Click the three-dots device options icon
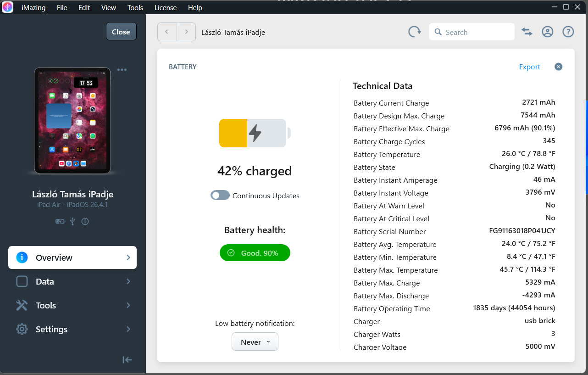Image resolution: width=588 pixels, height=375 pixels. 122,70
